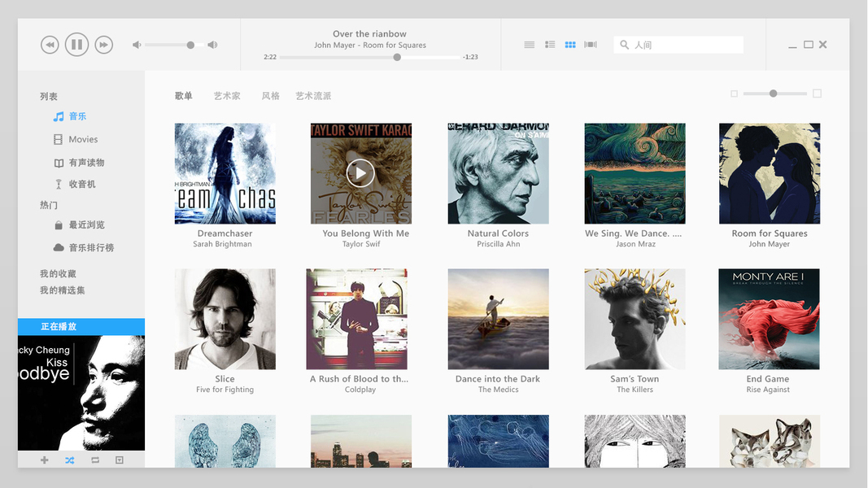The image size is (868, 488).
Task: Click the loud volume speaker icon
Action: tap(212, 45)
